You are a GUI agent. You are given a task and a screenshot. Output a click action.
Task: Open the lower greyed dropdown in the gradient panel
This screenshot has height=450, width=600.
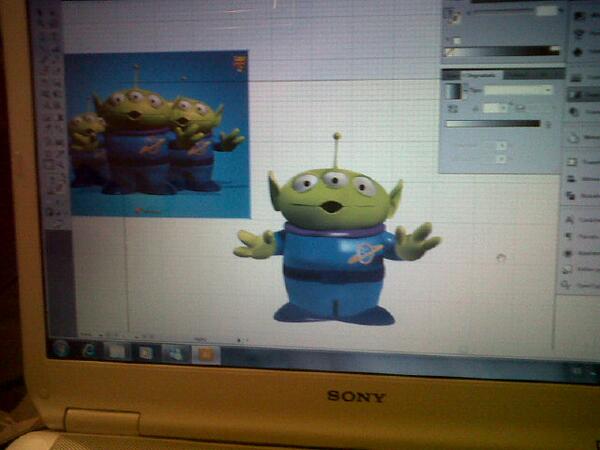(501, 159)
